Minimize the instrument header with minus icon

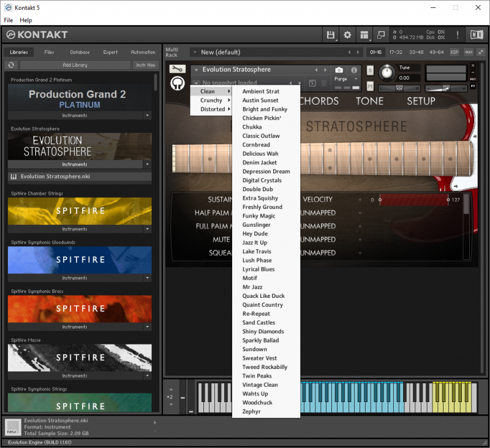[473, 72]
